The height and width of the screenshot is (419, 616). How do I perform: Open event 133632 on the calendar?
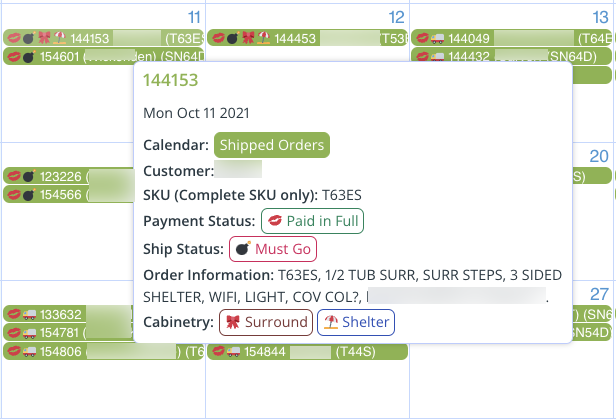point(69,314)
